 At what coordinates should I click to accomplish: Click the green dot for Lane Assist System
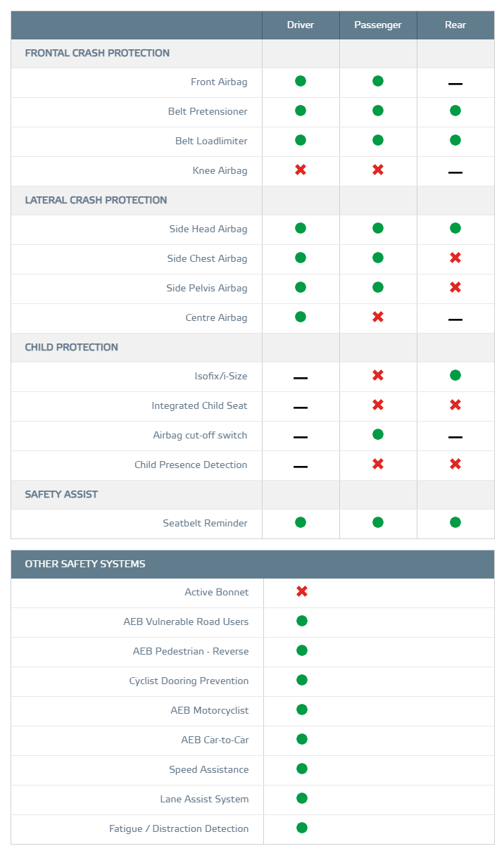coord(302,798)
